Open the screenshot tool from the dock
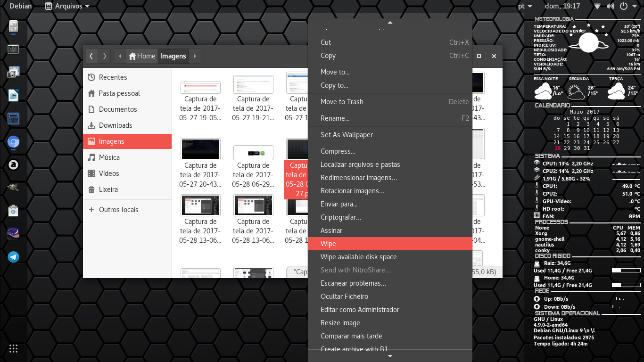Screen dimensions: 644x362 (13, 72)
